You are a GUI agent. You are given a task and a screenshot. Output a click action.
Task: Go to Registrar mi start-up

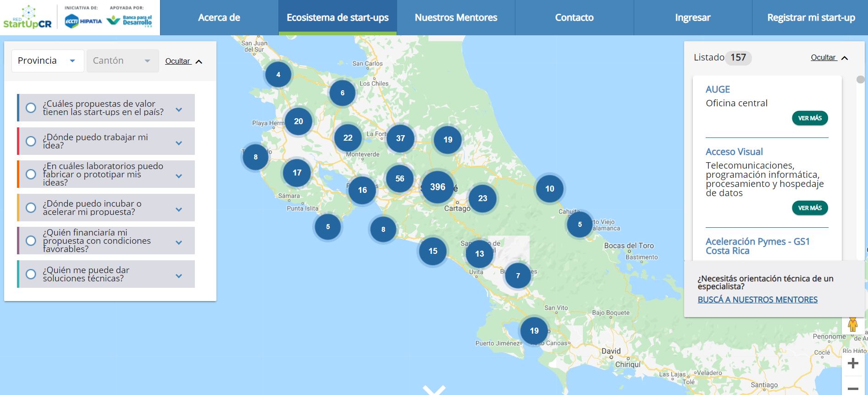[x=811, y=17]
